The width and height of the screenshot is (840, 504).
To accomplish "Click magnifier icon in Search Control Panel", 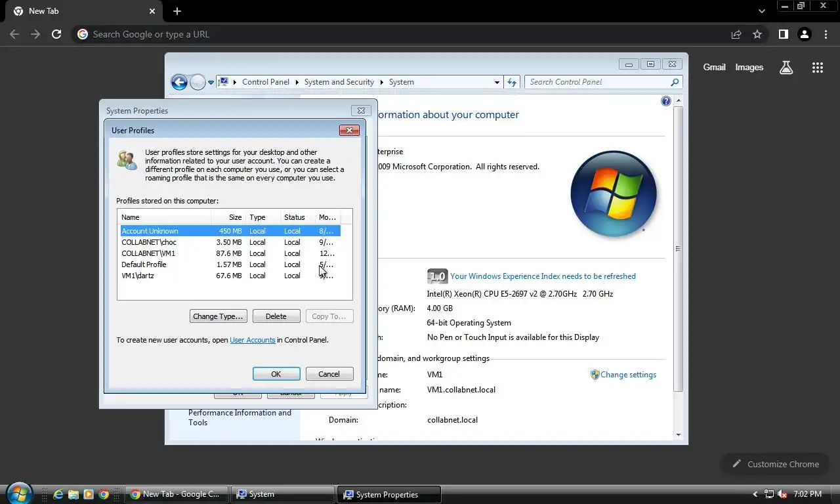I will tap(675, 82).
